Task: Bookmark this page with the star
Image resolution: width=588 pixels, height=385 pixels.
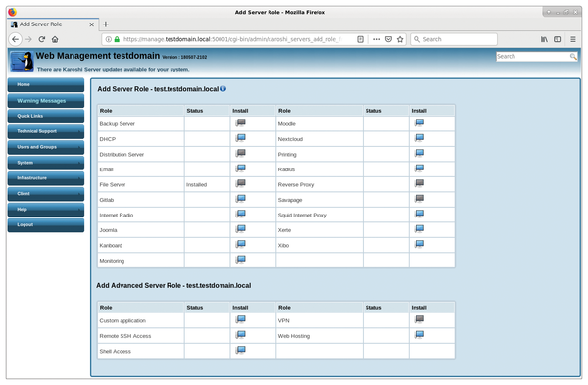Action: [400, 39]
